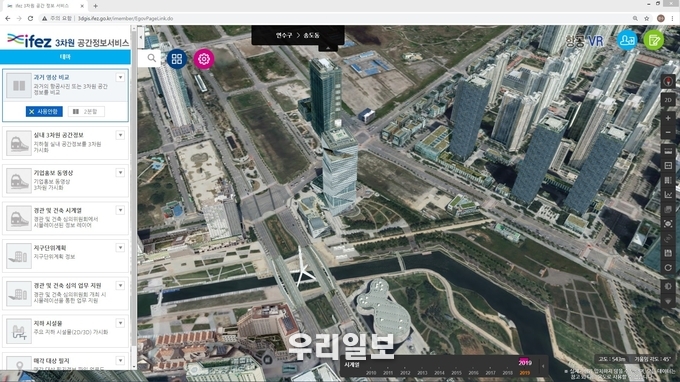The width and height of the screenshot is (680, 382).
Task: Click the 2분할 split view button
Action: pyautogui.click(x=86, y=111)
